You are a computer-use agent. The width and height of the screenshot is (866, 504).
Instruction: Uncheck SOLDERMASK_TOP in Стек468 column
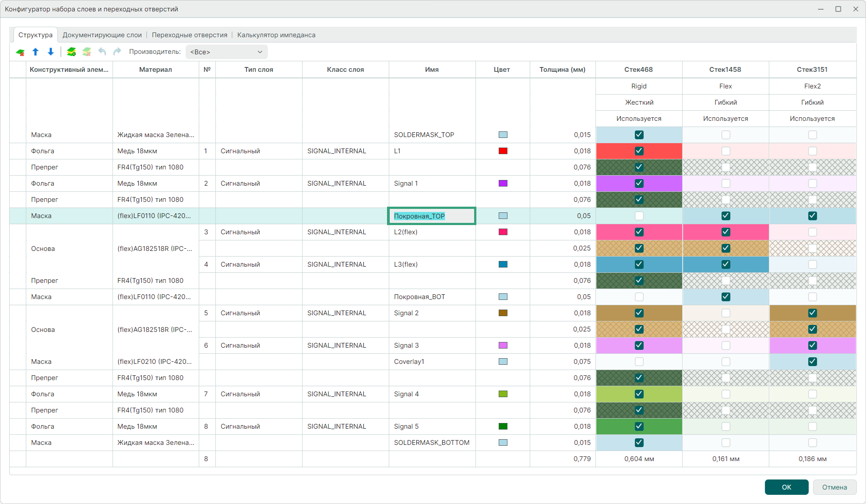point(639,135)
